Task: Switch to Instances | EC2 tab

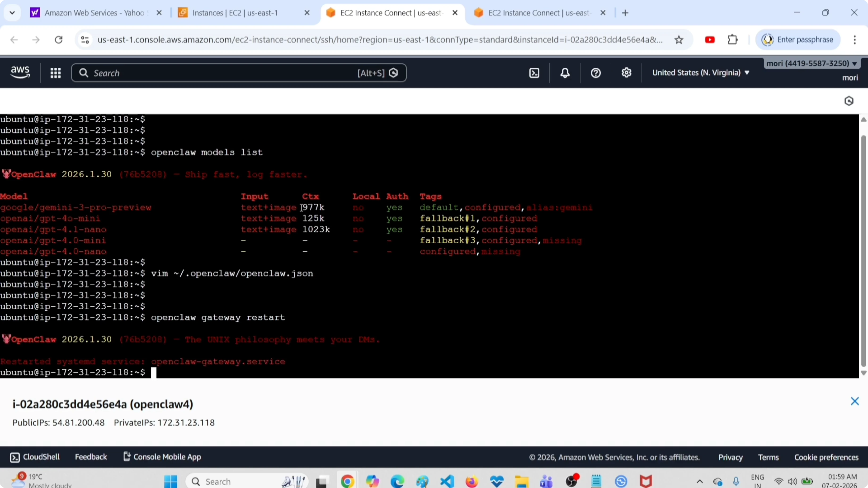Action: pos(235,13)
